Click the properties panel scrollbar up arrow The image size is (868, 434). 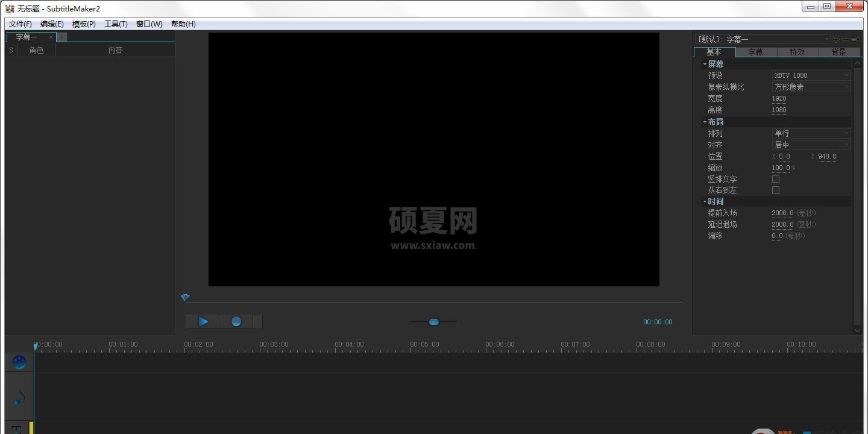[x=857, y=63]
